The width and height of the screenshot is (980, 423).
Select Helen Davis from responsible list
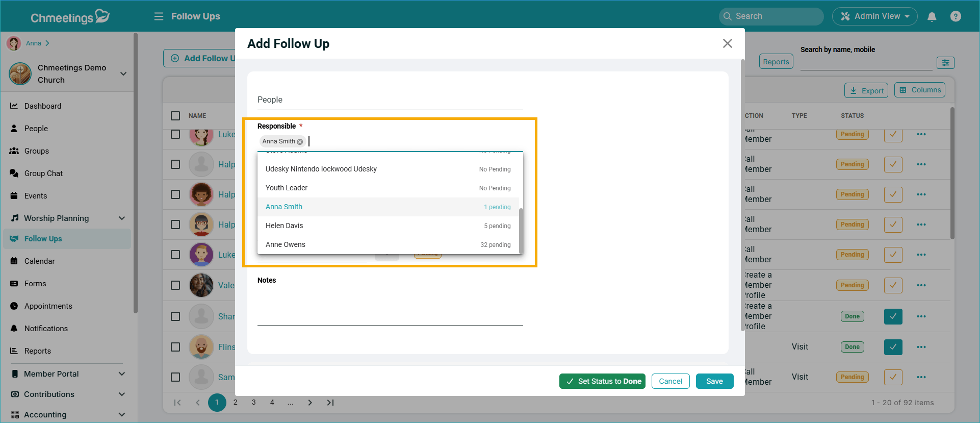pyautogui.click(x=388, y=226)
